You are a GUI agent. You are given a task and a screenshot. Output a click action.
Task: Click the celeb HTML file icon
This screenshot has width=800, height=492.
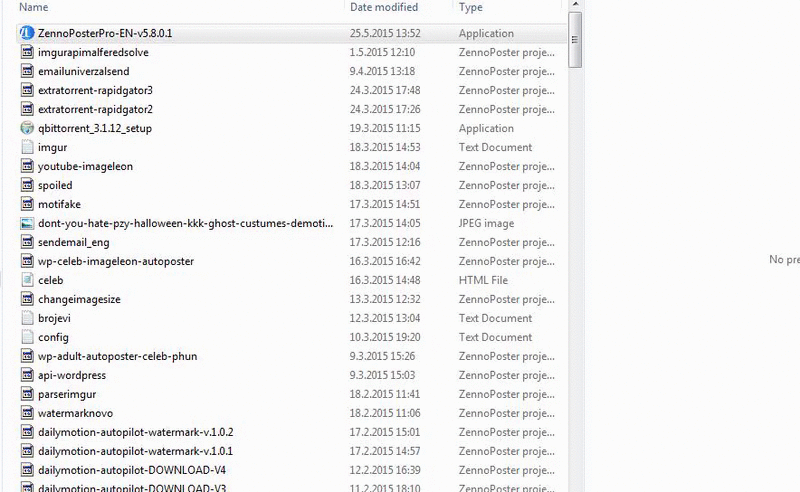tap(27, 280)
